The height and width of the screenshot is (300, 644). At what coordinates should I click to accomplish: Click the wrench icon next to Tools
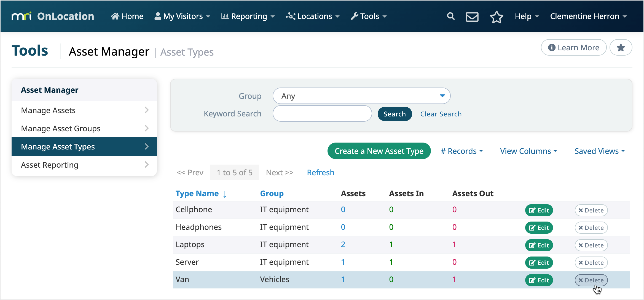[355, 16]
